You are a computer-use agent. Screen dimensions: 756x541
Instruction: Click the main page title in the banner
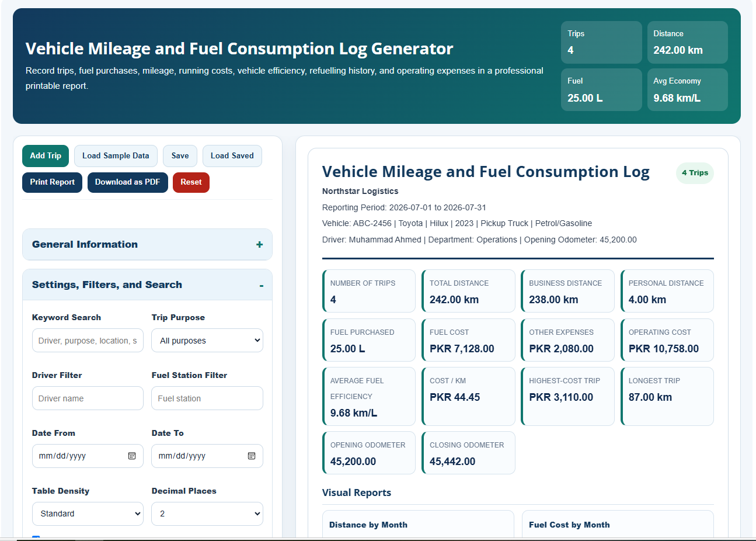[x=239, y=48]
